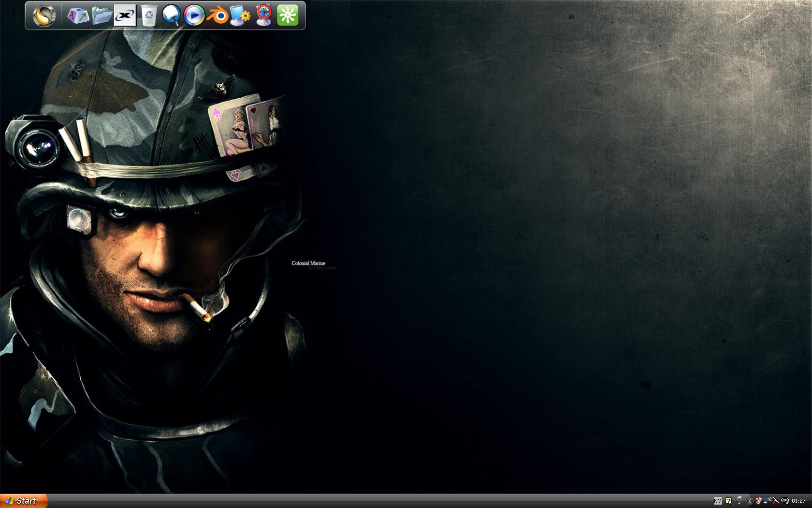
Task: Open the monitor with gear settings icon
Action: (x=240, y=15)
